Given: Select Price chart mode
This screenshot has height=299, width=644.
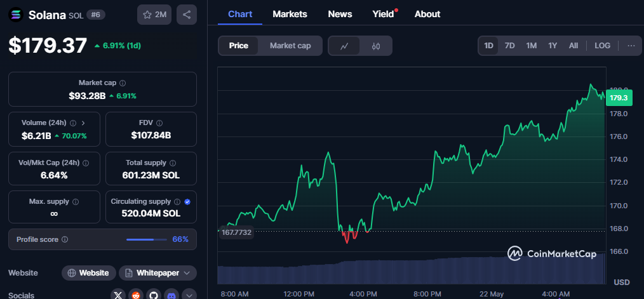Looking at the screenshot, I should [239, 46].
